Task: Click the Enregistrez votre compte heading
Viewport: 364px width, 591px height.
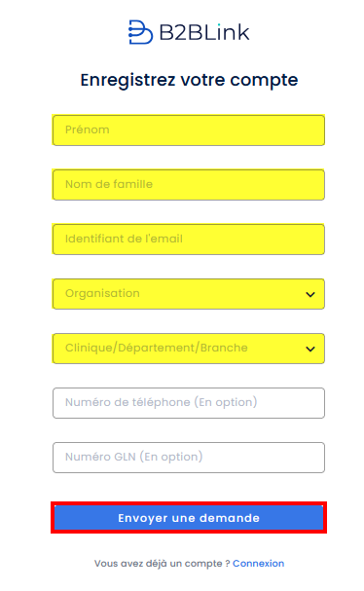Action: click(x=189, y=80)
